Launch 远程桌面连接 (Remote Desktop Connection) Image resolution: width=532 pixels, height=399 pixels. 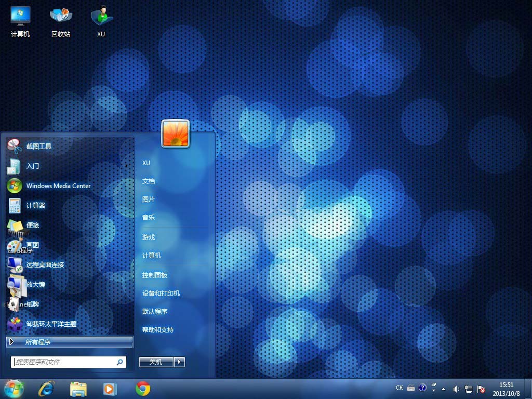pos(45,265)
